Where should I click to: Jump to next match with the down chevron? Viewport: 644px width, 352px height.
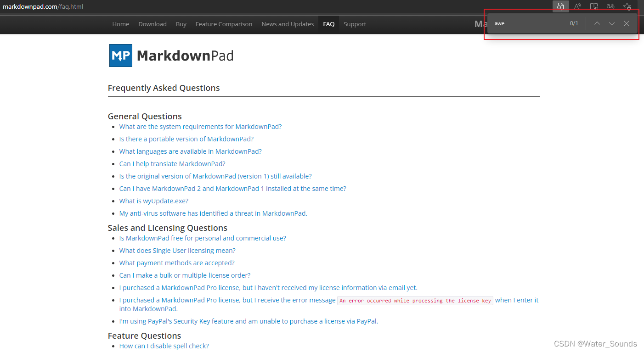611,23
